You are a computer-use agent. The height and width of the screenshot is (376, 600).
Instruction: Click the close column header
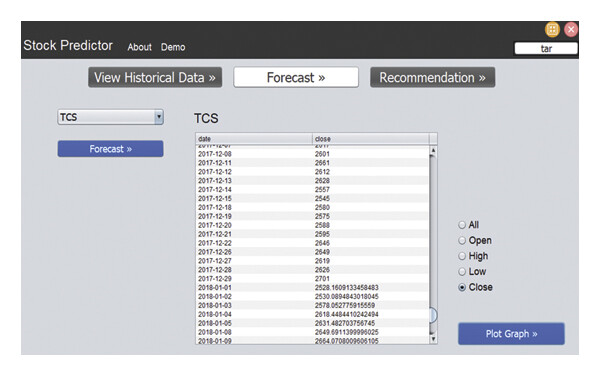point(371,138)
